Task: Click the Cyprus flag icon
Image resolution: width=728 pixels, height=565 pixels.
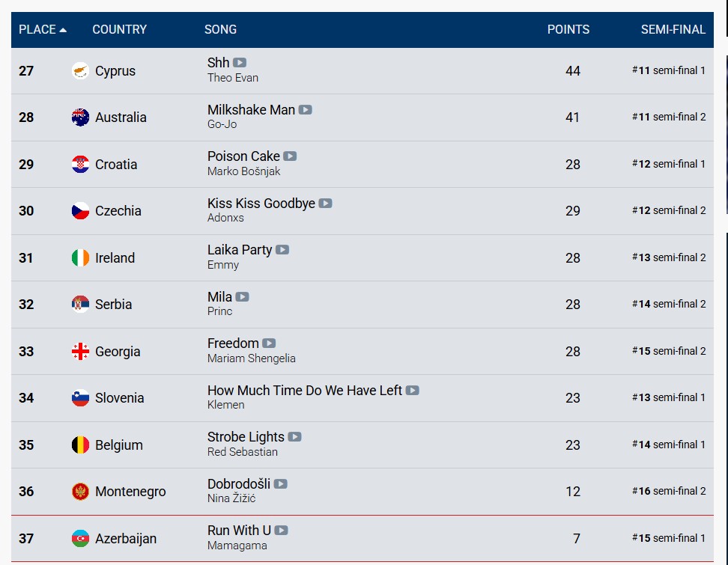Action: pyautogui.click(x=80, y=71)
